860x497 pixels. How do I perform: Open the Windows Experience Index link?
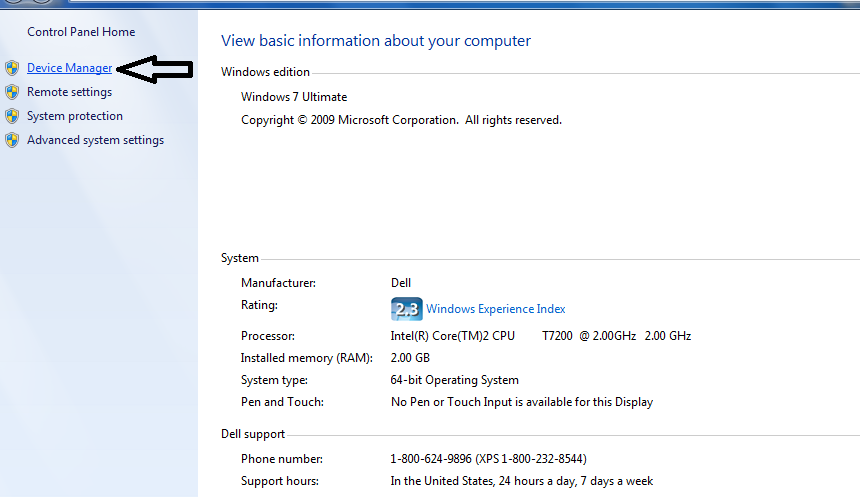(495, 309)
